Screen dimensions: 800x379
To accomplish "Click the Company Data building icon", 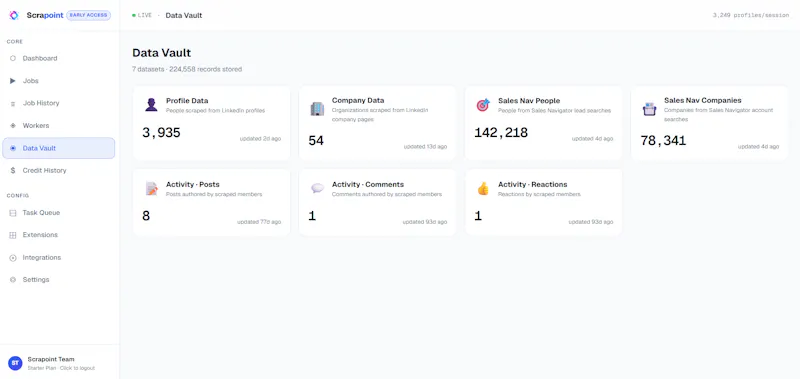I will [x=317, y=109].
